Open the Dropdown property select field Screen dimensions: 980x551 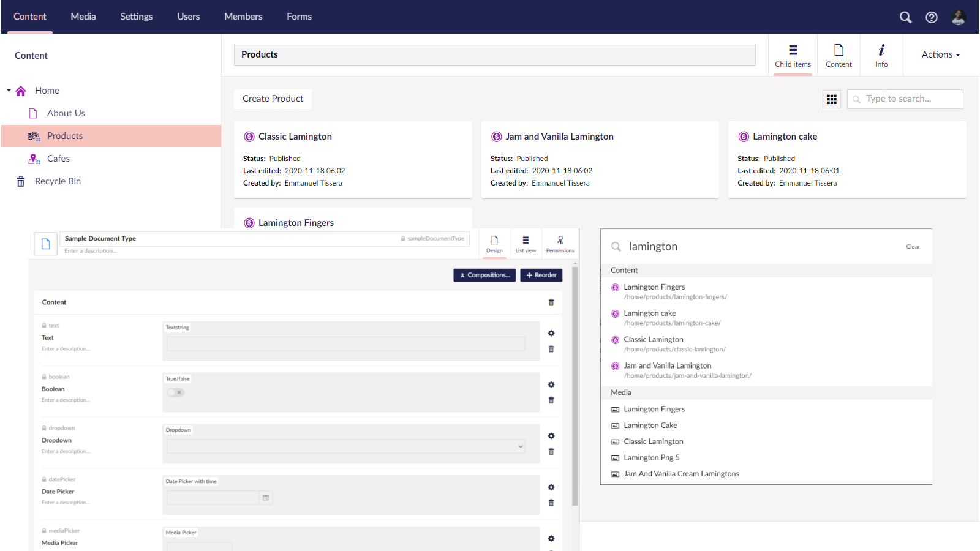[345, 446]
